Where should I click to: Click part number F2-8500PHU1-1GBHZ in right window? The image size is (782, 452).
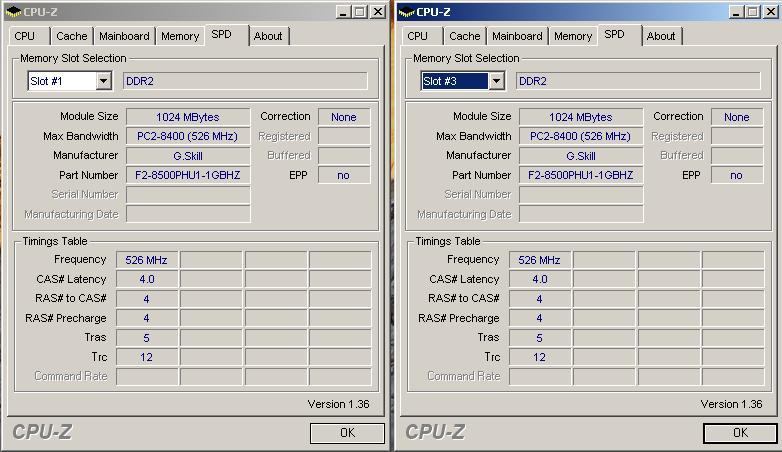[581, 175]
